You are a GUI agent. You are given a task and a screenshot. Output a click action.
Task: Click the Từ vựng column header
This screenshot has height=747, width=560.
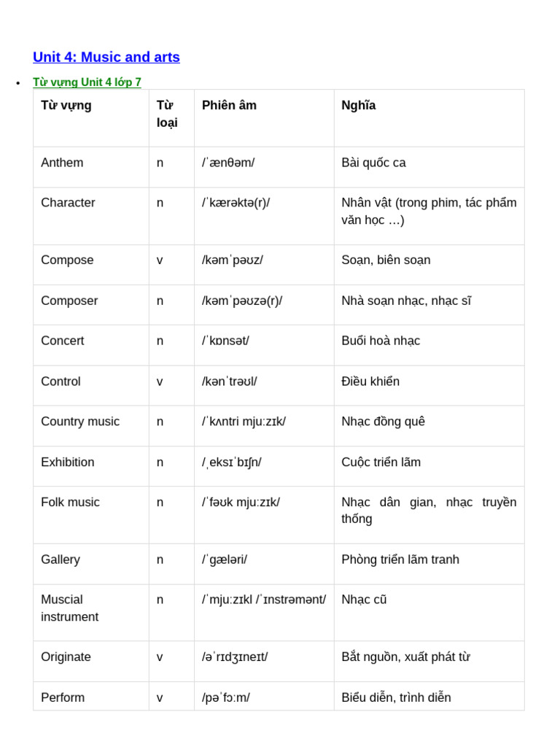point(66,106)
